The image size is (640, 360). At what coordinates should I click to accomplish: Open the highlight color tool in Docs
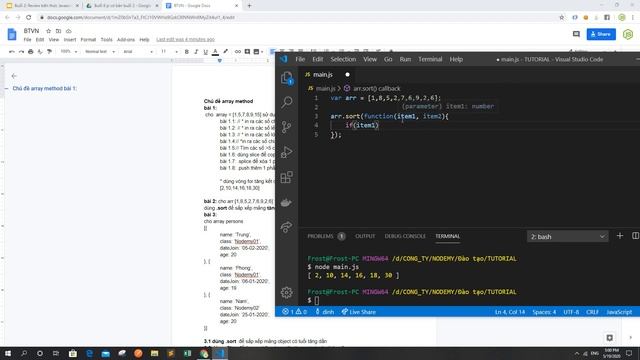pos(225,52)
